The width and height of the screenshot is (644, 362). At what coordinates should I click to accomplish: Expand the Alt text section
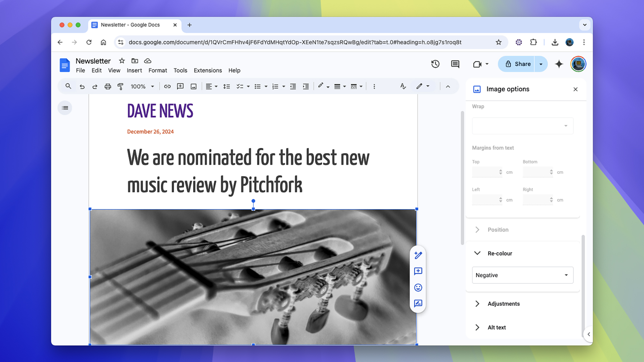pyautogui.click(x=497, y=328)
